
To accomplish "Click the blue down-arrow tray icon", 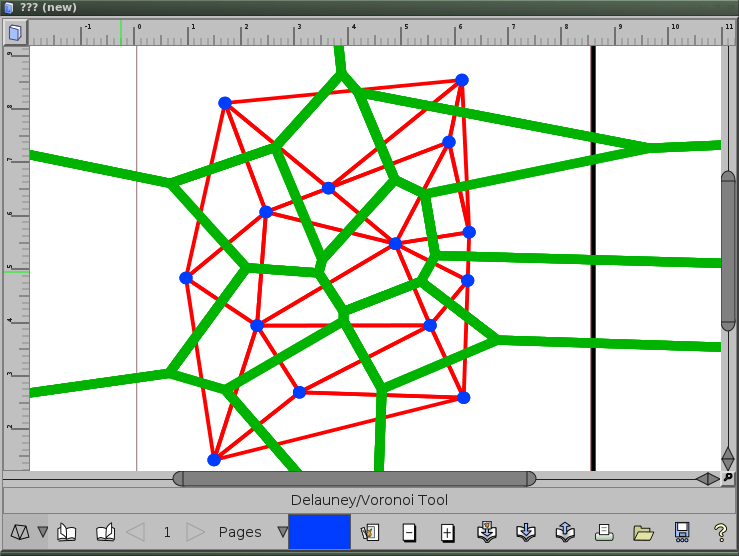I will tap(525, 532).
